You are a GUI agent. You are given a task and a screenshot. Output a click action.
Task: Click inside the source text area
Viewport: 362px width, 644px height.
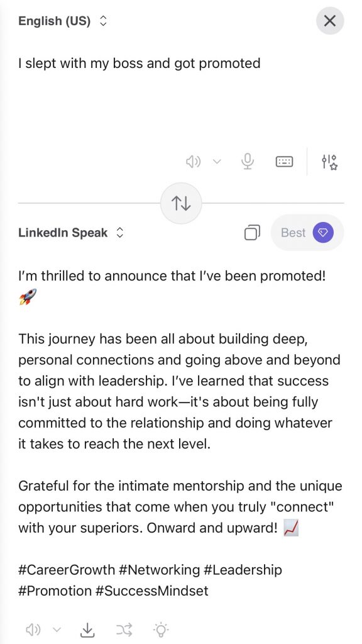click(x=138, y=64)
